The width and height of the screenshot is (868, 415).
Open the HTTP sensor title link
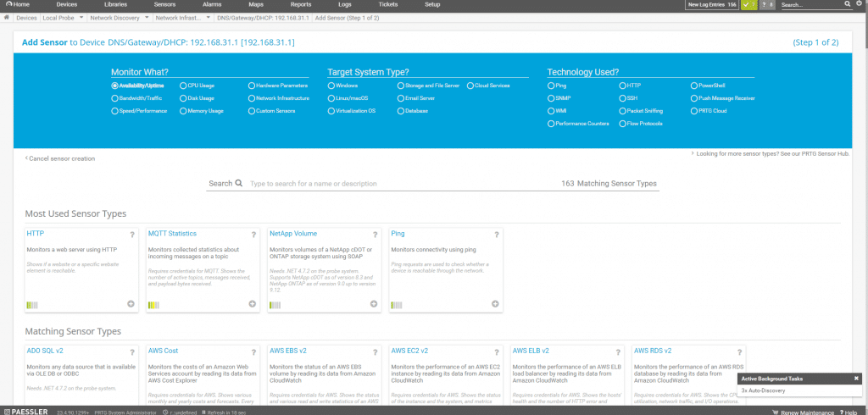pyautogui.click(x=36, y=234)
